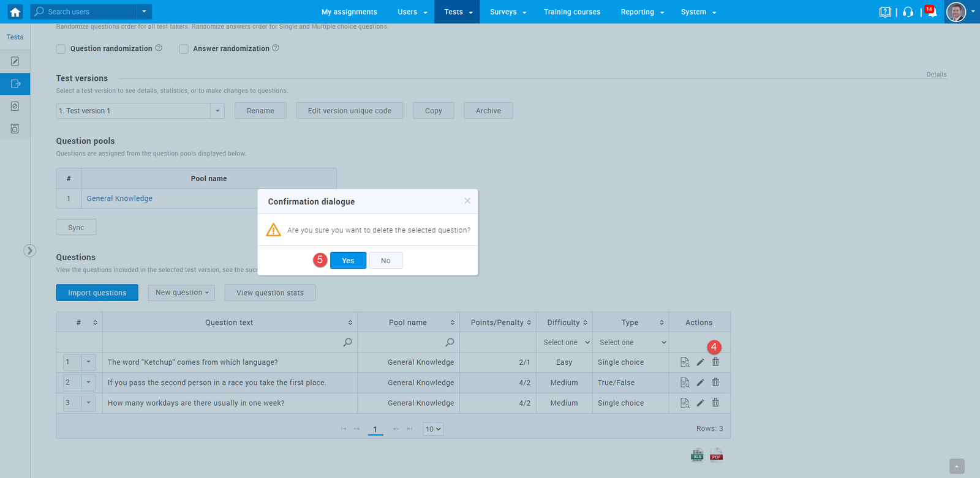The width and height of the screenshot is (980, 478).
Task: Edit question 2 with pencil icon
Action: pyautogui.click(x=700, y=383)
